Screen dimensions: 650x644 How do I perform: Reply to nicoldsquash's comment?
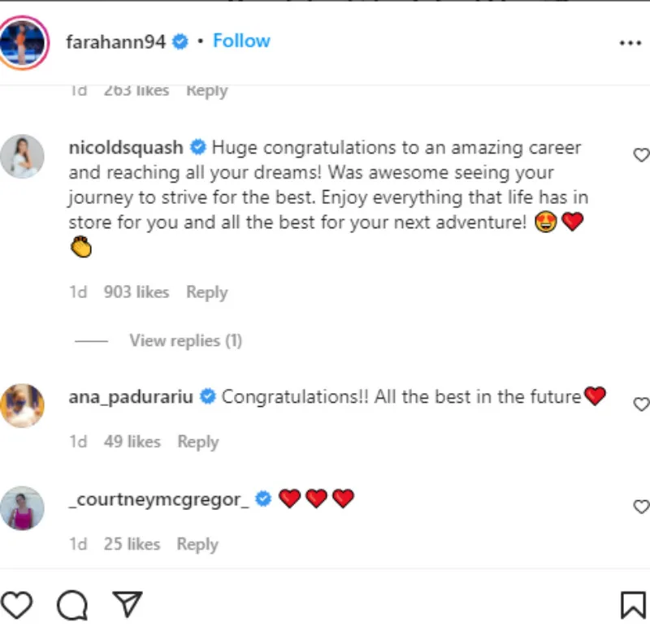(x=206, y=292)
